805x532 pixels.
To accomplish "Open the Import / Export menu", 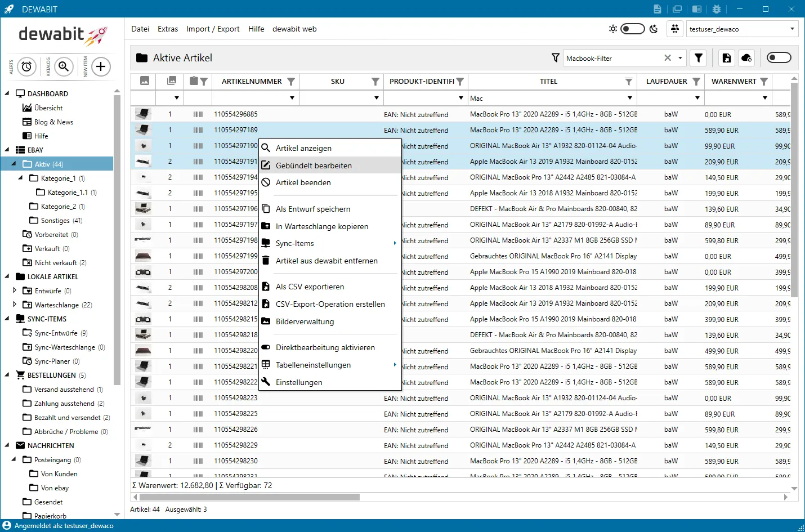I will pos(213,29).
